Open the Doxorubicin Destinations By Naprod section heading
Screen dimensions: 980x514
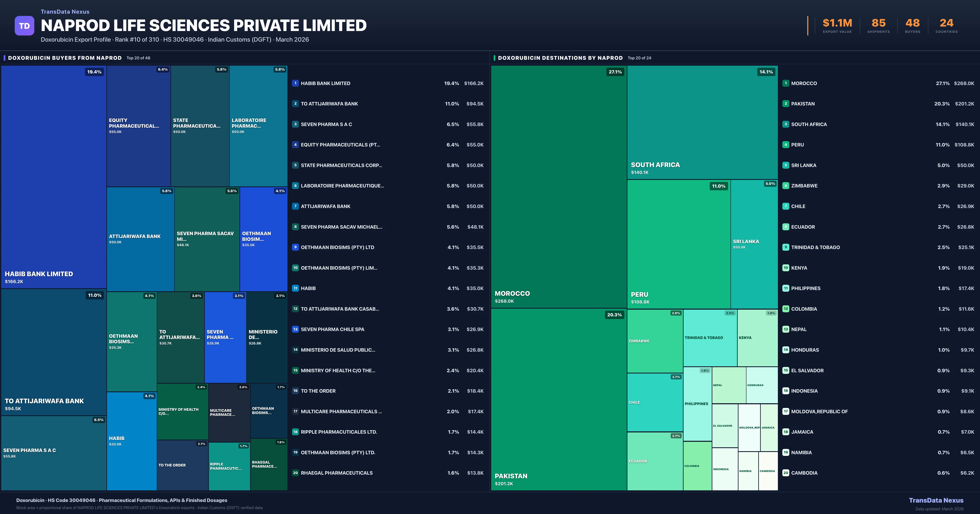tap(560, 58)
